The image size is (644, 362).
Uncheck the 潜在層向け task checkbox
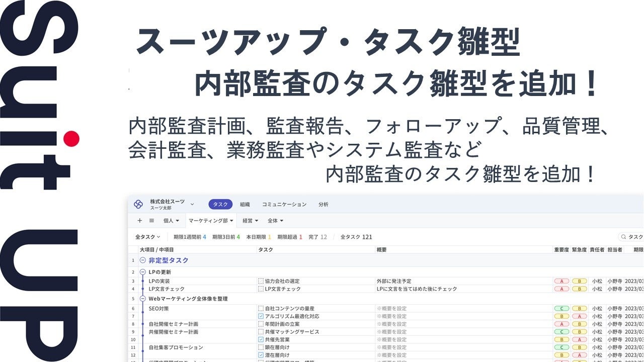[x=261, y=355]
